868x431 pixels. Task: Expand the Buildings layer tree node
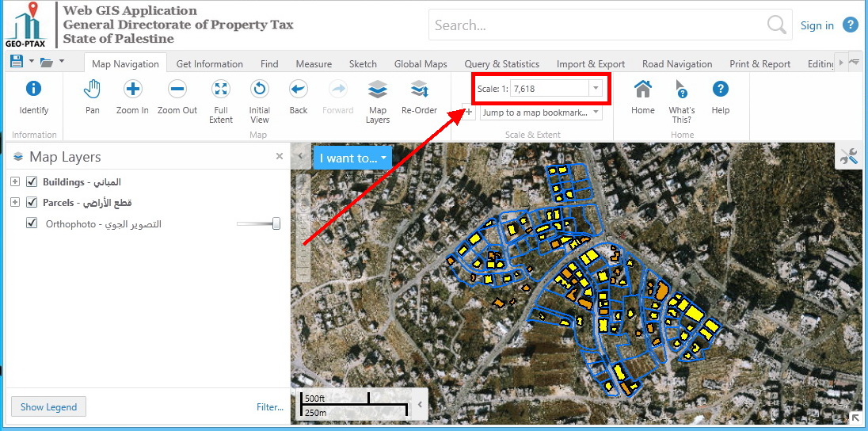coord(15,181)
